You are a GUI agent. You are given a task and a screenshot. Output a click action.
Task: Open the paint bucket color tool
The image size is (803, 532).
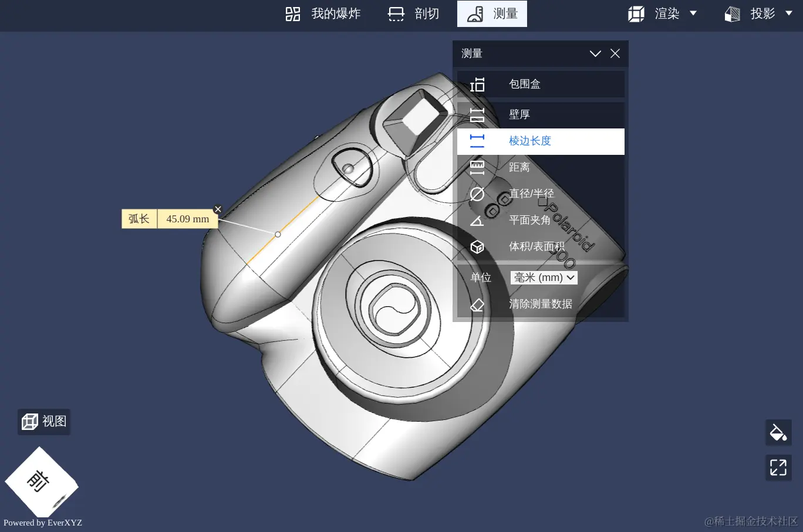(778, 433)
